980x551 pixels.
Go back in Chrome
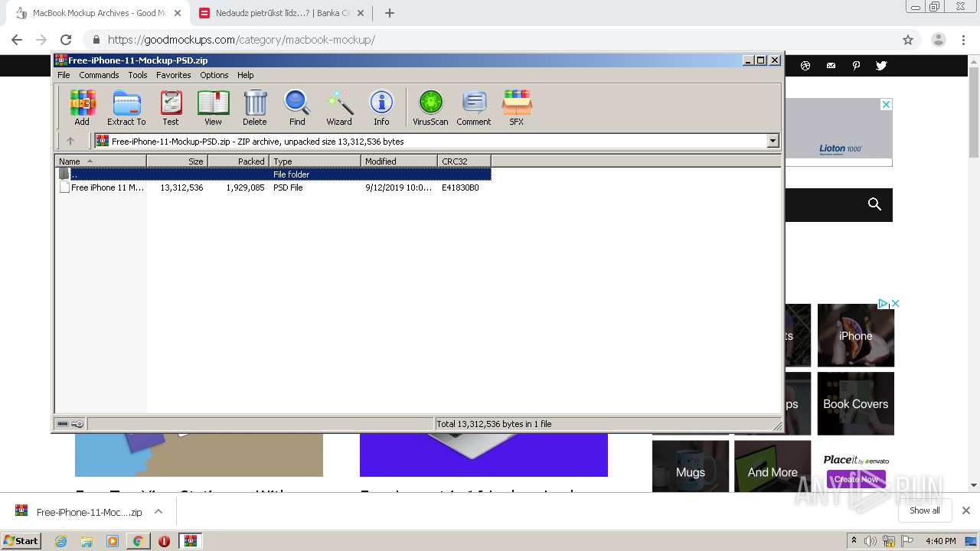(x=17, y=40)
